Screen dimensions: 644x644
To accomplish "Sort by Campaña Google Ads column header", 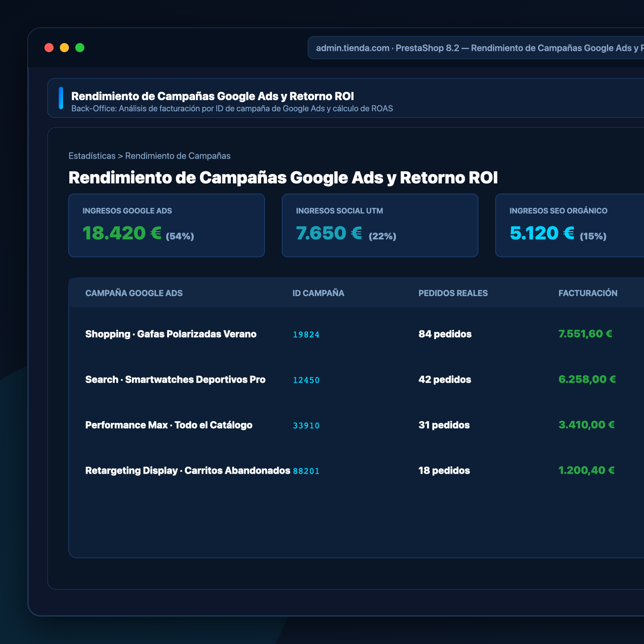I will click(134, 293).
